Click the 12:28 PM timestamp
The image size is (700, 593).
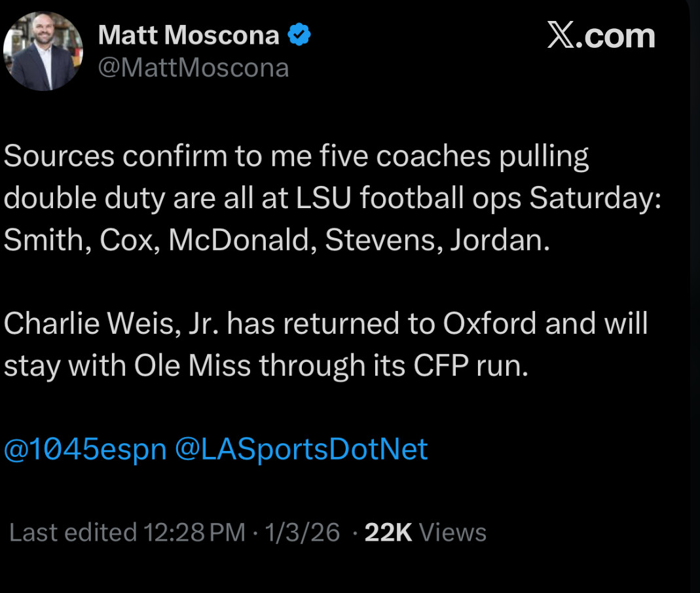[x=194, y=532]
